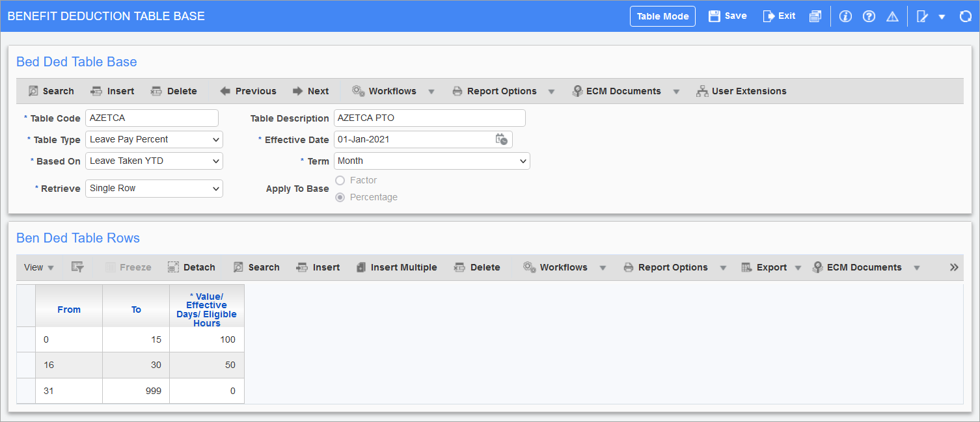Viewport: 980px width, 422px height.
Task: Click the query by example icon beside View
Action: (77, 267)
